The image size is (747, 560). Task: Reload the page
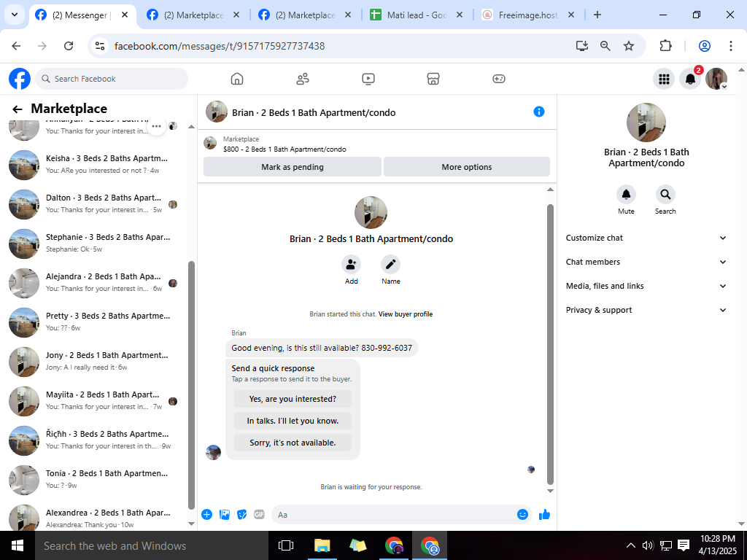[69, 46]
